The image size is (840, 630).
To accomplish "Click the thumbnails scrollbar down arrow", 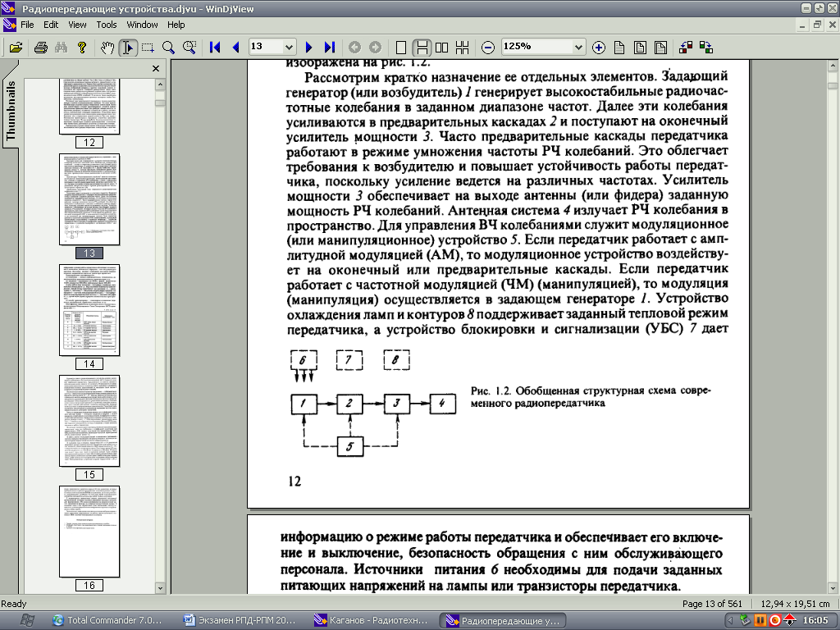I will (160, 587).
